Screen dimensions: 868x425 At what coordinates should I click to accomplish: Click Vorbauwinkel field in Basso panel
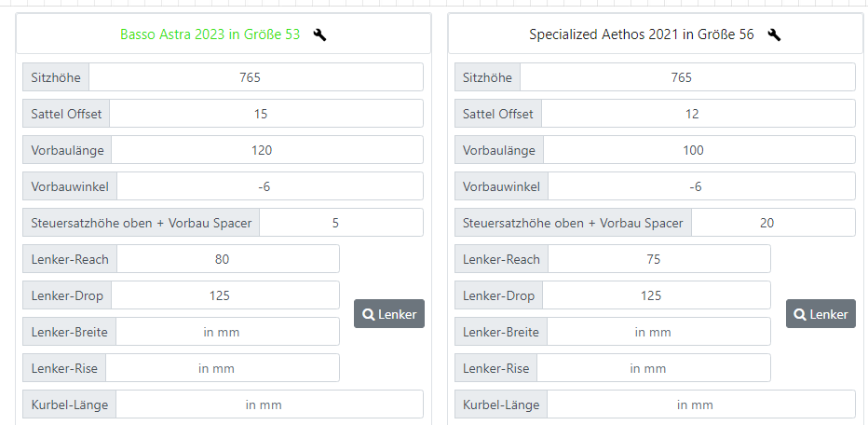point(269,186)
